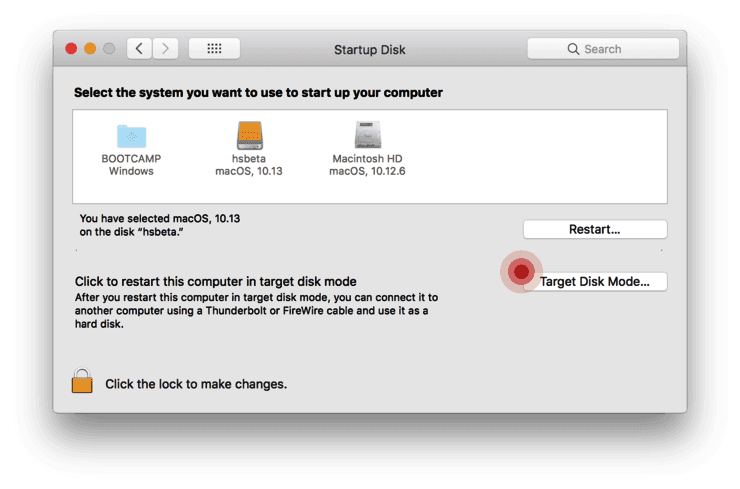Click the Restart... button
The height and width of the screenshot is (489, 740).
[x=595, y=229]
